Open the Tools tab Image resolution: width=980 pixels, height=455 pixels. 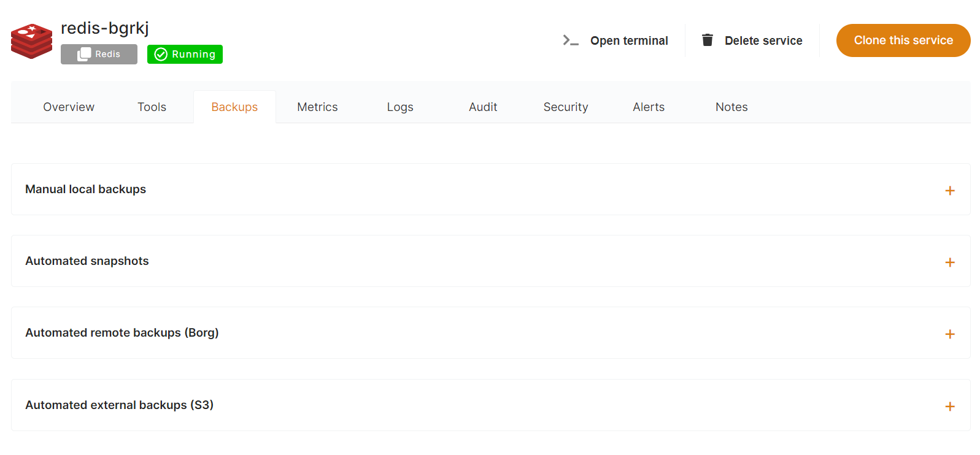[x=152, y=107]
